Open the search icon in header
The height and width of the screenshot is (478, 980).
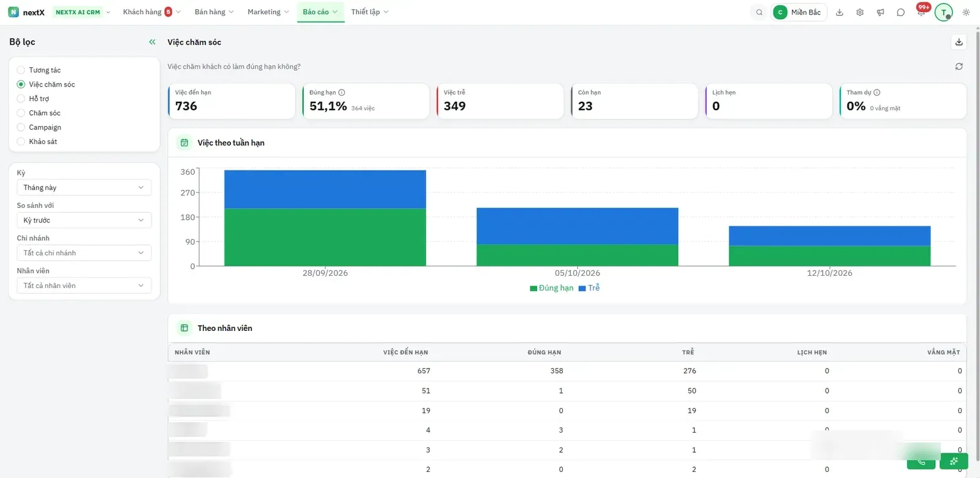pos(759,12)
